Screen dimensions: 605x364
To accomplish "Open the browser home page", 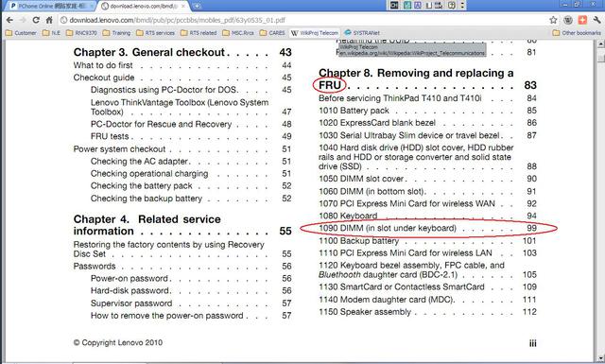I will click(x=49, y=20).
